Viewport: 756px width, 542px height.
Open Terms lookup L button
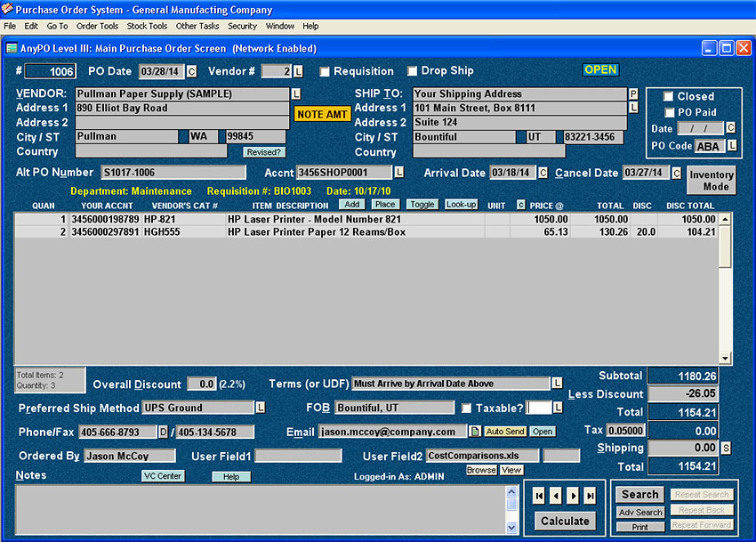pyautogui.click(x=557, y=384)
